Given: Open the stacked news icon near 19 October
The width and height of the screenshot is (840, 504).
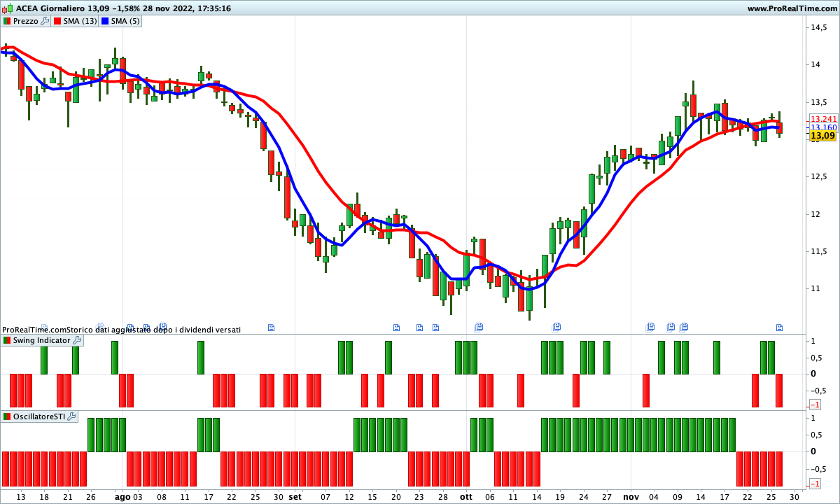Looking at the screenshot, I should [x=557, y=327].
